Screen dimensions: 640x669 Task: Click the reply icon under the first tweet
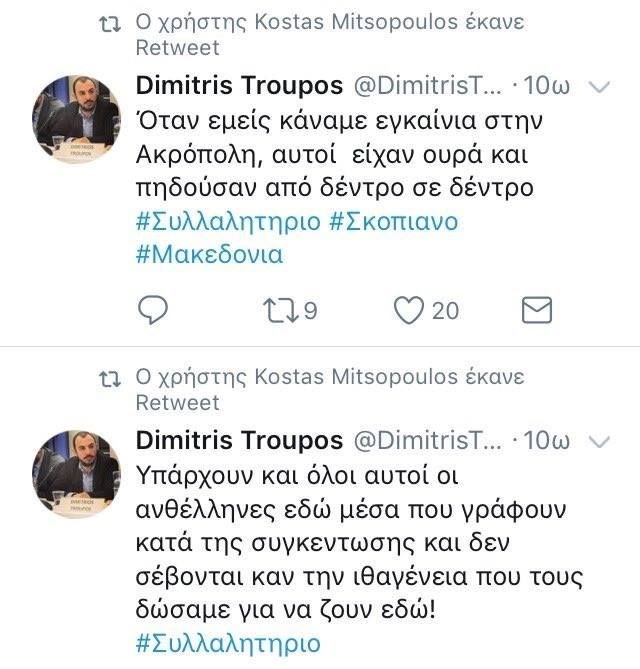pos(150,311)
